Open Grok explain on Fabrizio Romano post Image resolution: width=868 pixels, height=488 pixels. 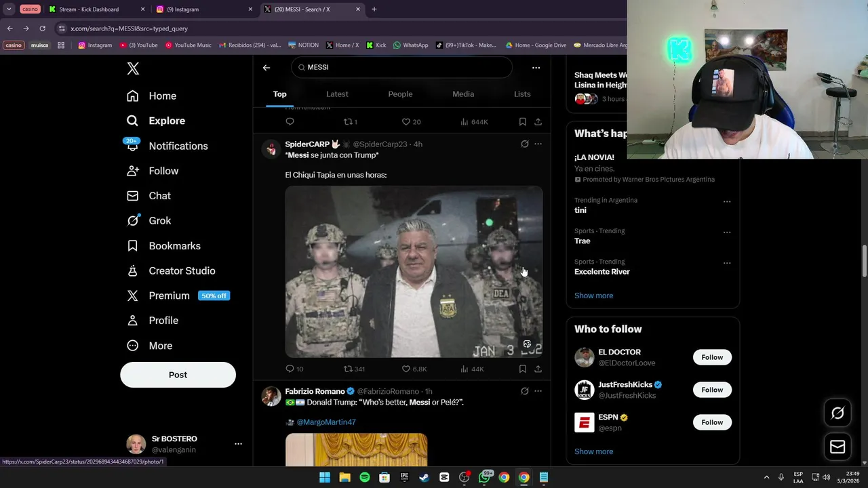[524, 391]
